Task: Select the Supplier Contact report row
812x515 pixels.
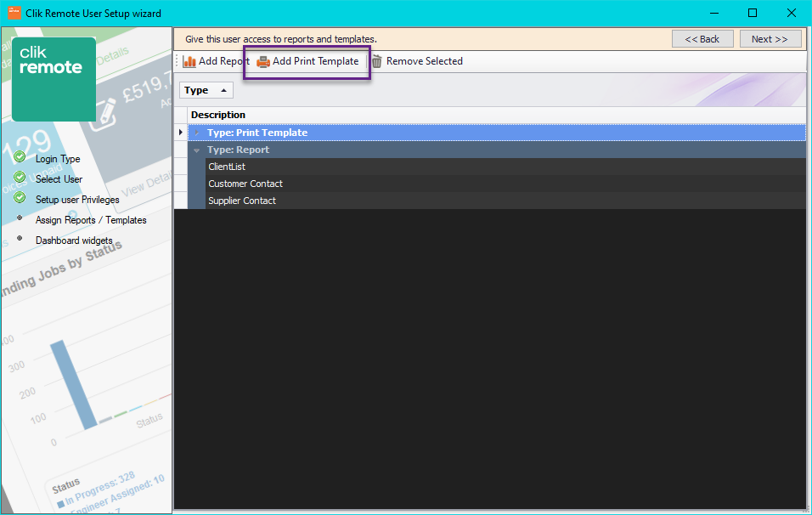Action: (x=505, y=201)
